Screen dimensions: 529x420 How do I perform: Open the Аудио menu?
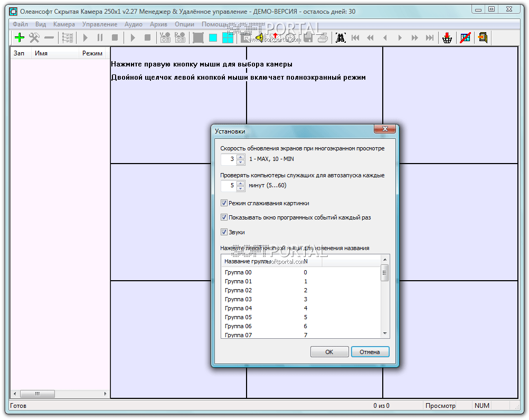click(x=133, y=24)
